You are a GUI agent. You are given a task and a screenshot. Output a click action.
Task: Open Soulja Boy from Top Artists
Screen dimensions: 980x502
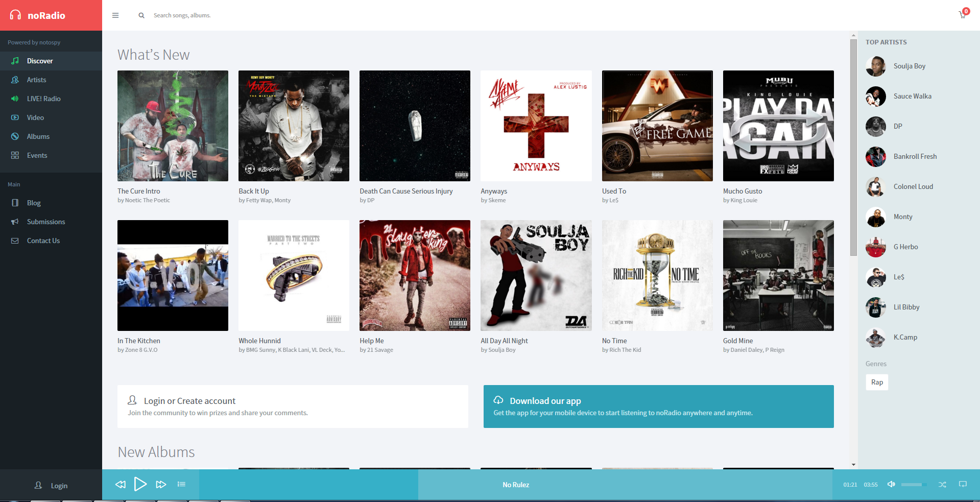(910, 66)
